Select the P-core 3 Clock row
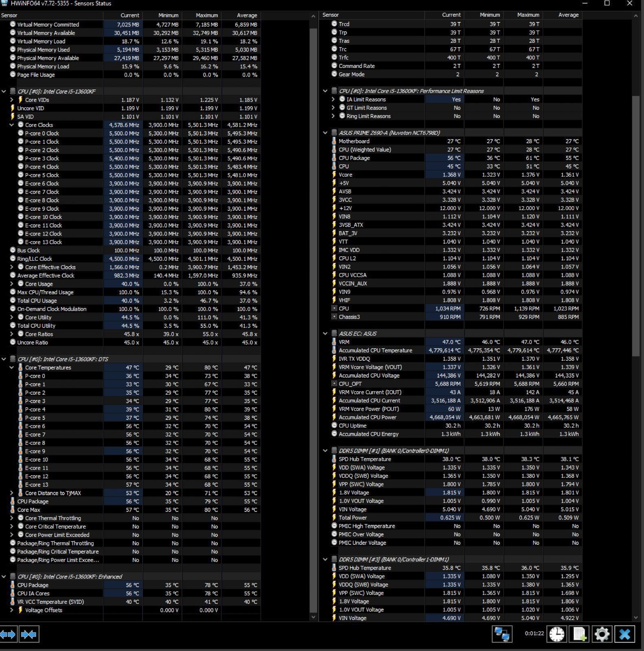Viewport: 644px width, 651px height. pyautogui.click(x=130, y=158)
